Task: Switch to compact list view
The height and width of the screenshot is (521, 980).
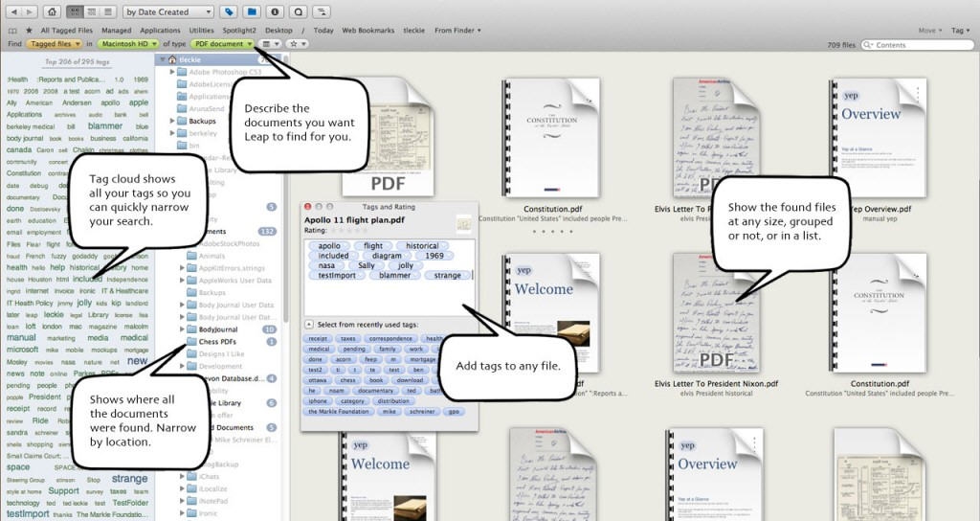Action: [91, 11]
